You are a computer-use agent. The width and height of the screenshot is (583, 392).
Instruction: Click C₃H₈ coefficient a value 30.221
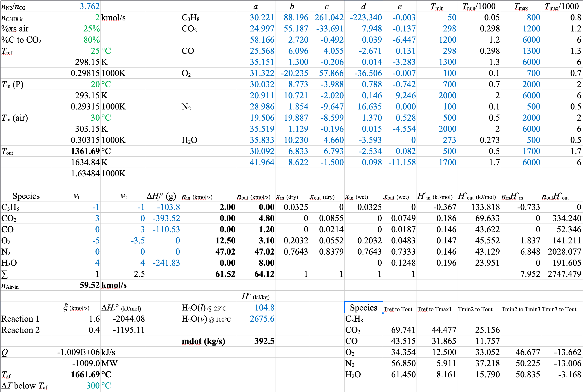[x=262, y=17]
